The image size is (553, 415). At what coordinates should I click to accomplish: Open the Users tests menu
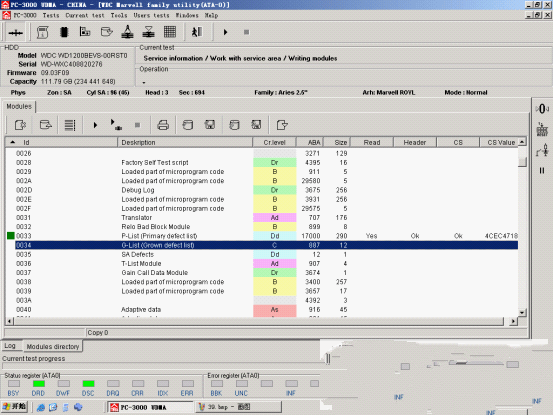(151, 16)
